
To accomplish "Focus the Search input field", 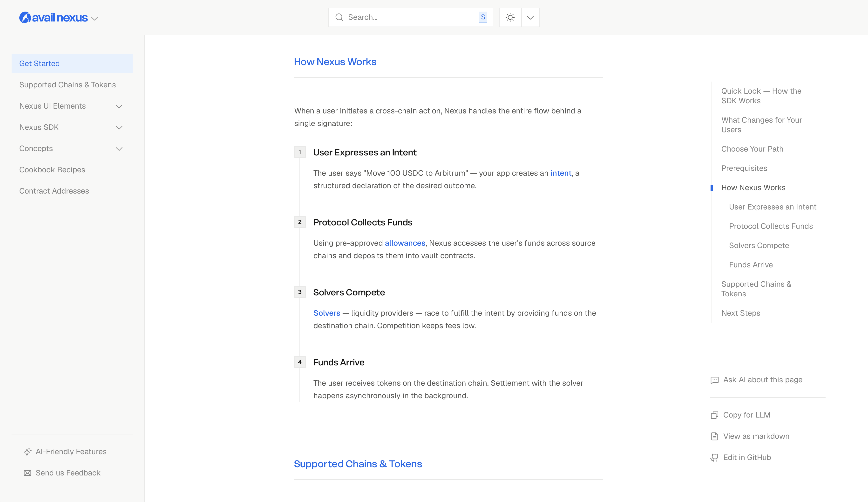I will (411, 17).
